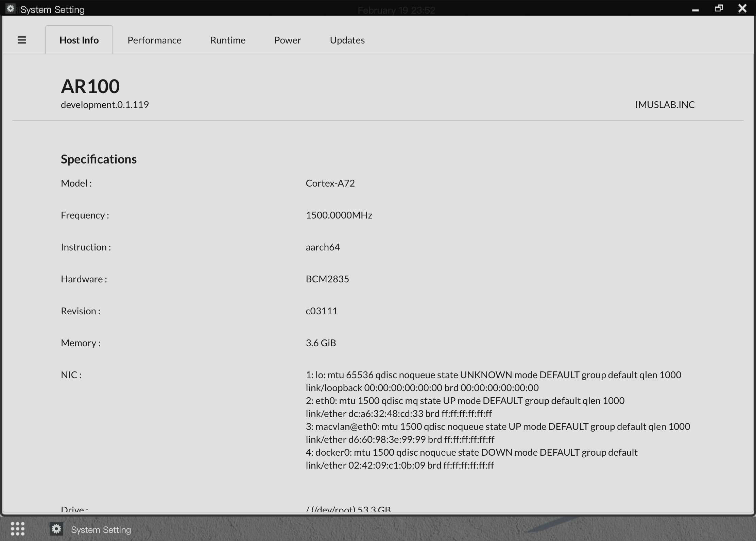Viewport: 756px width, 541px height.
Task: Close the System Setting window
Action: (x=742, y=8)
